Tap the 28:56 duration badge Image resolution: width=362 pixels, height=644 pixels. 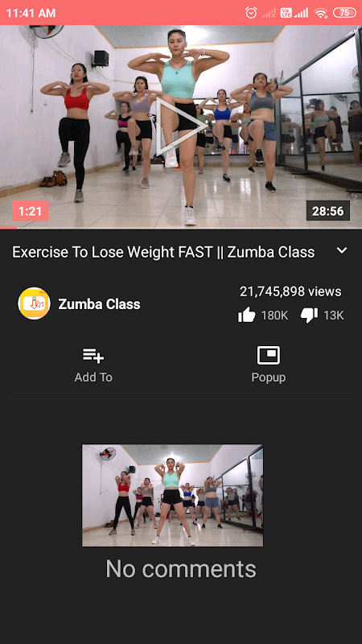tap(328, 211)
